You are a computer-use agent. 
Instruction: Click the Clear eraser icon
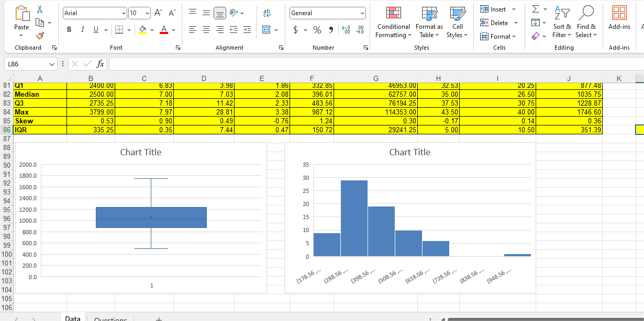[535, 36]
